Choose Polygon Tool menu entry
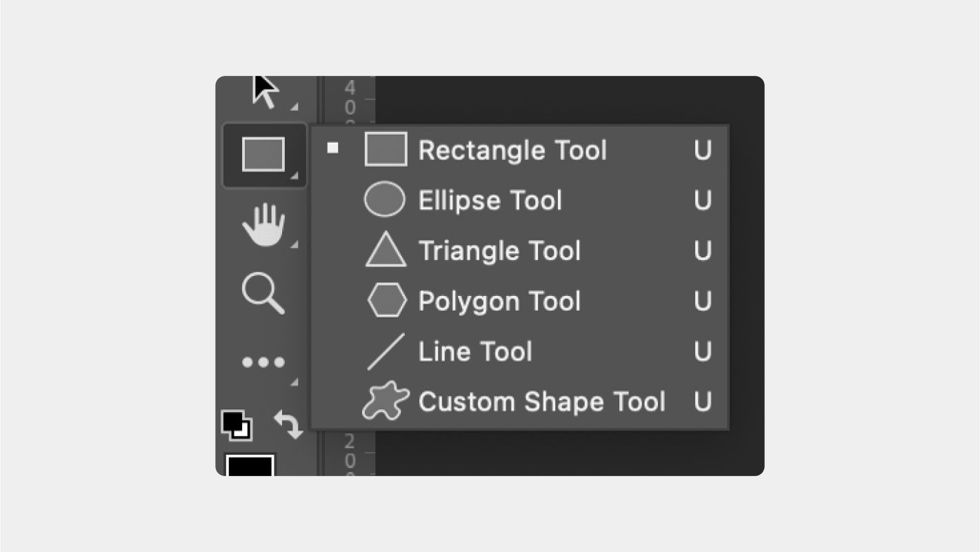Viewport: 980px width, 552px height. (x=499, y=302)
